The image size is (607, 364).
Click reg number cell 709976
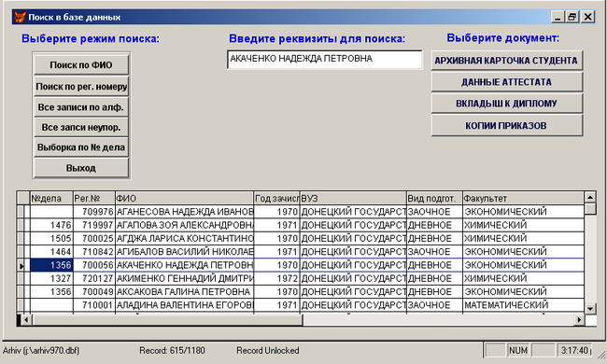(94, 212)
